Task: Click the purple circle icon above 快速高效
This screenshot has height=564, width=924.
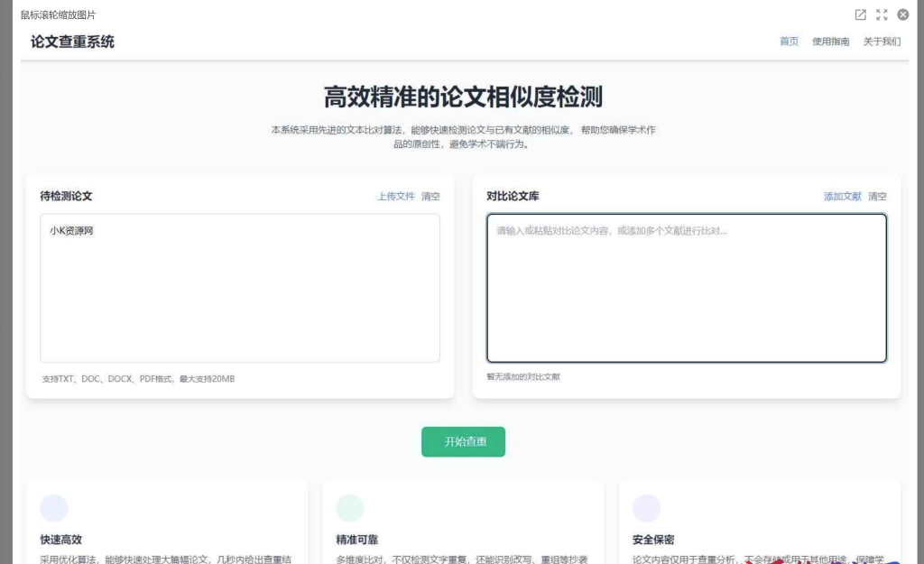Action: tap(54, 510)
